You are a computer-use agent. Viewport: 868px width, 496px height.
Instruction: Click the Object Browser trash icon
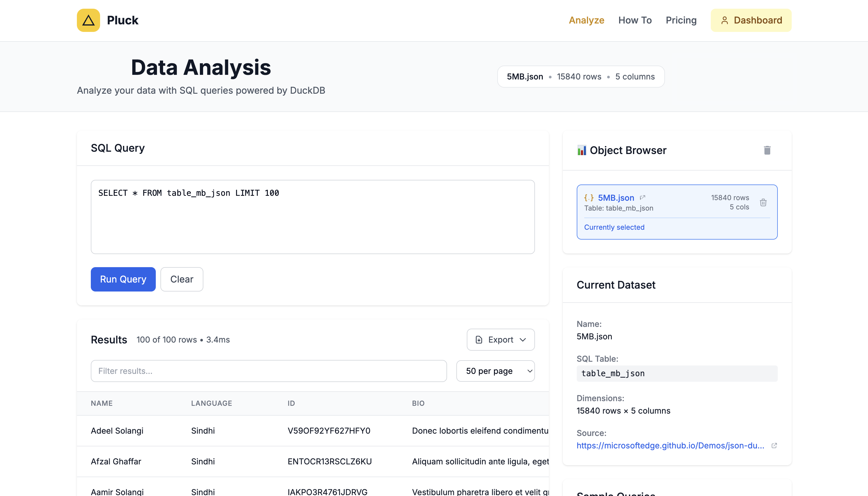(x=767, y=150)
